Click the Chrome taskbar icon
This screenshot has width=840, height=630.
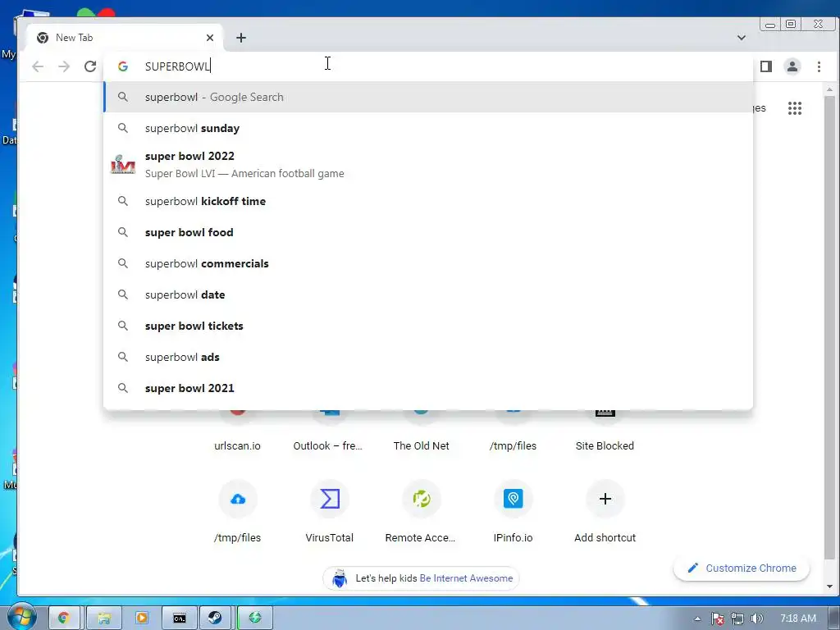click(64, 618)
